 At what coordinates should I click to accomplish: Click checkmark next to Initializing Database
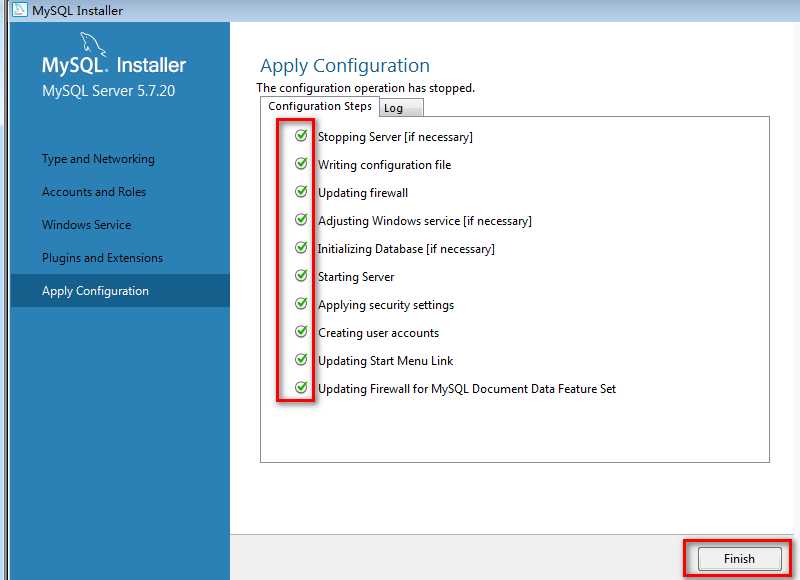tap(301, 248)
